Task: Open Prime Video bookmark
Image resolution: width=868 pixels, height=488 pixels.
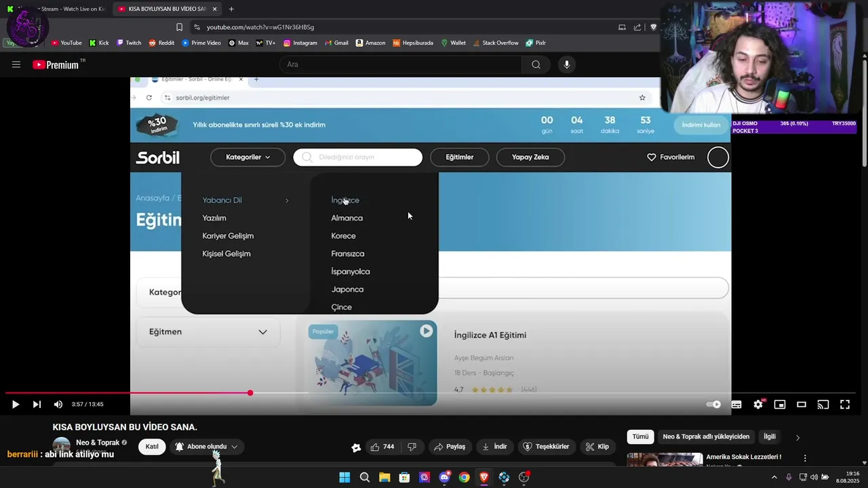Action: click(x=201, y=43)
